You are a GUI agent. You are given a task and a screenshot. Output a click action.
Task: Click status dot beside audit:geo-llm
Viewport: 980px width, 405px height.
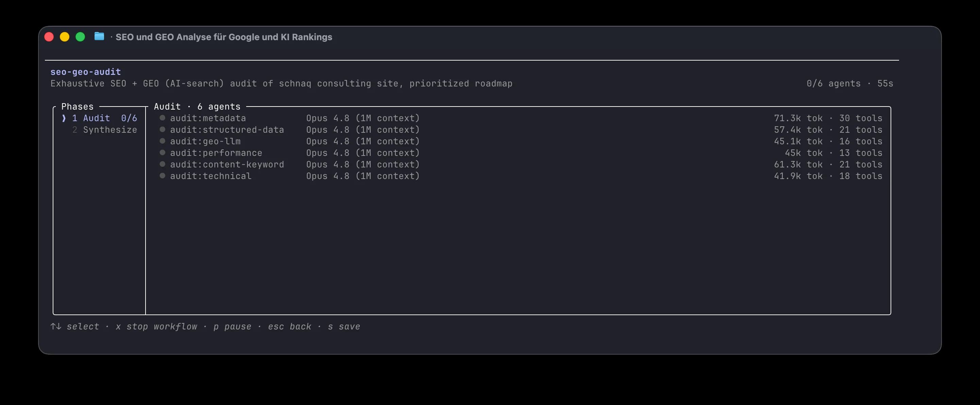pos(163,141)
